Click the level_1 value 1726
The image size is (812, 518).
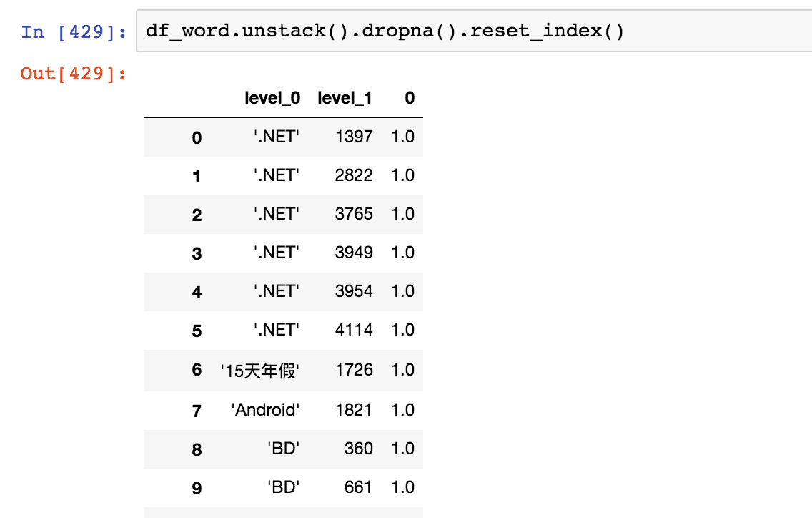click(x=354, y=370)
